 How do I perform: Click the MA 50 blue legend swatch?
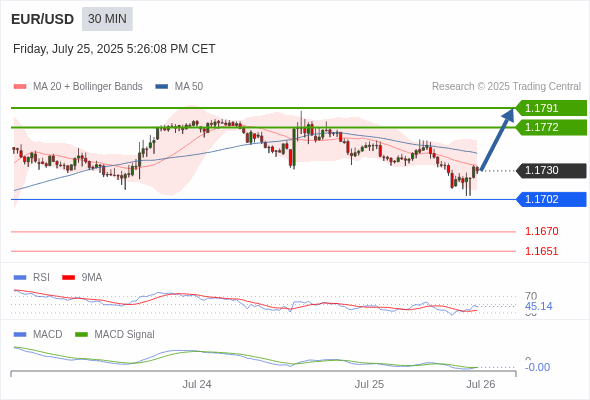[x=162, y=87]
